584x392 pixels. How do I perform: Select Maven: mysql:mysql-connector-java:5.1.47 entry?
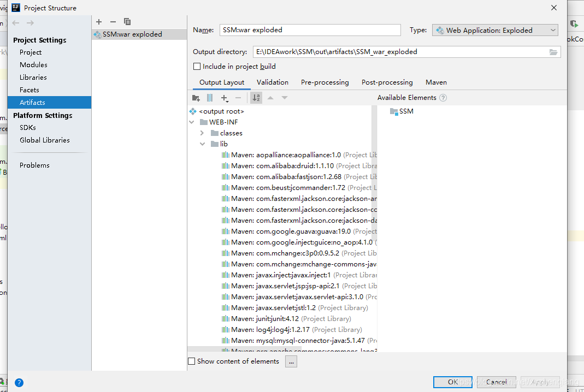pos(299,341)
